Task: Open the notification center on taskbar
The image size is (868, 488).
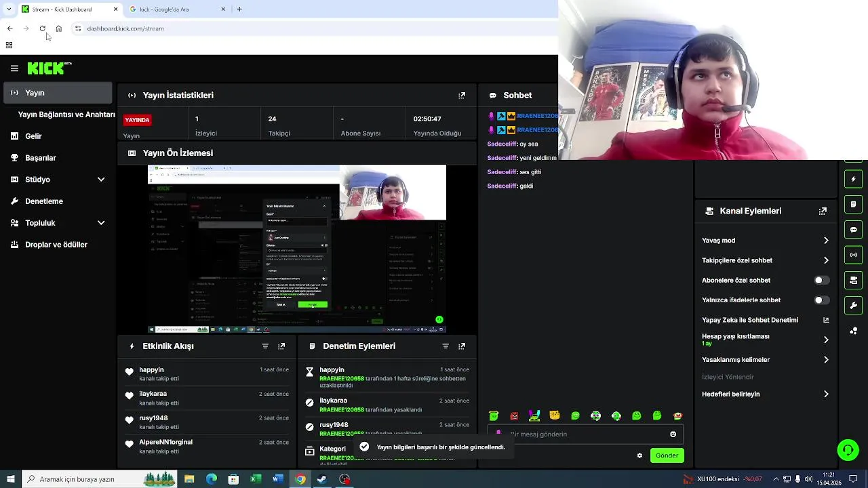Action: [853, 479]
